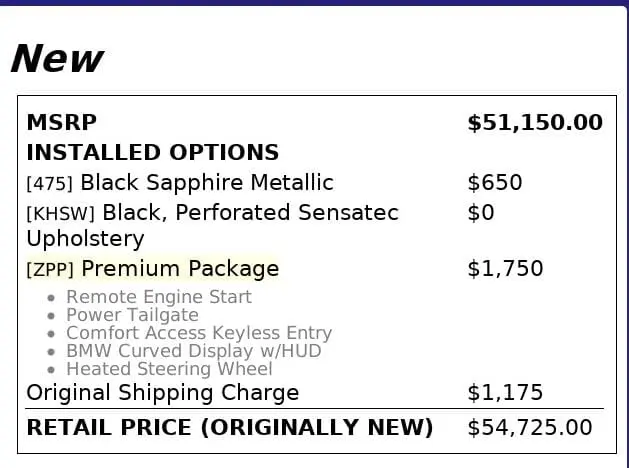Select the Power Tailgate list item
Screen dimensions: 629x468
pyautogui.click(x=132, y=315)
